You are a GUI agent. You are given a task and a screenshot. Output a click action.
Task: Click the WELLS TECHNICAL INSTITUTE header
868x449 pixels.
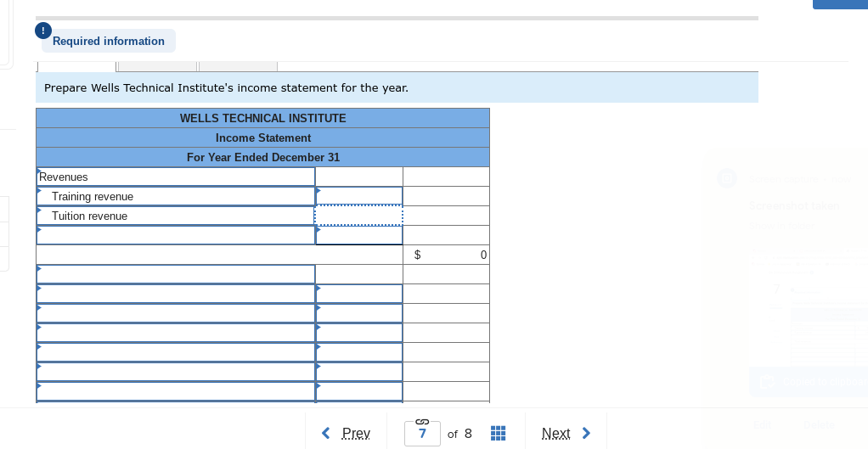[263, 118]
